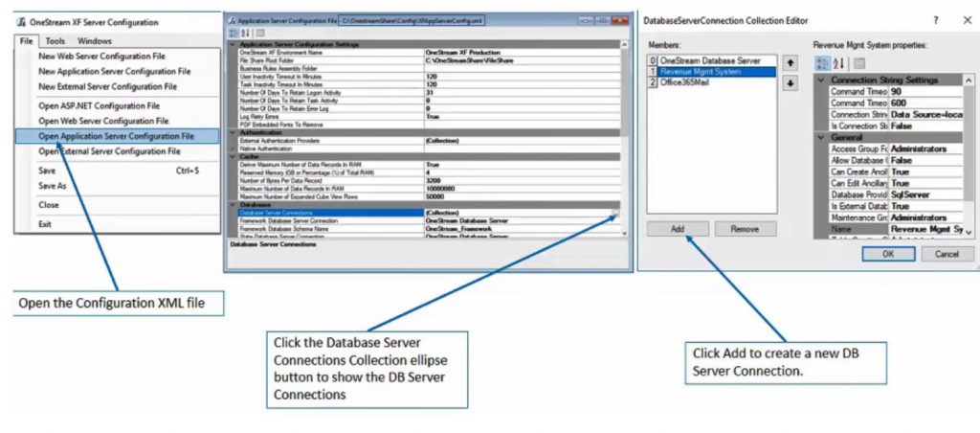Move selected member down with arrow button
The image size is (980, 433).
click(791, 83)
